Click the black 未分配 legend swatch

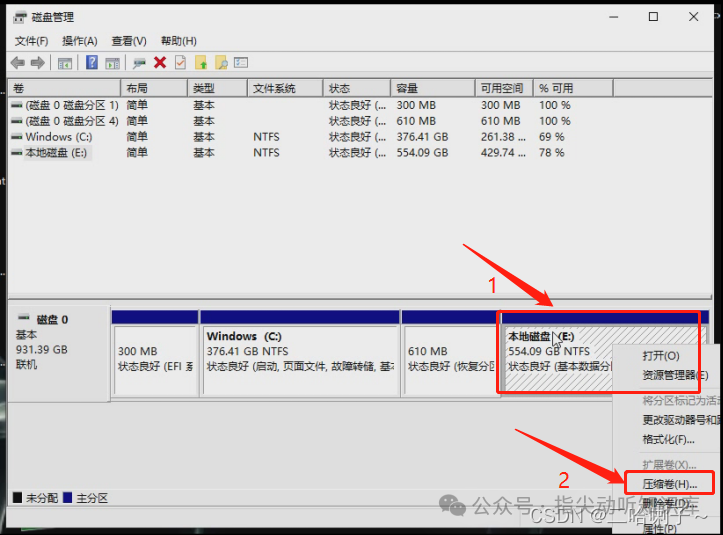(18, 498)
